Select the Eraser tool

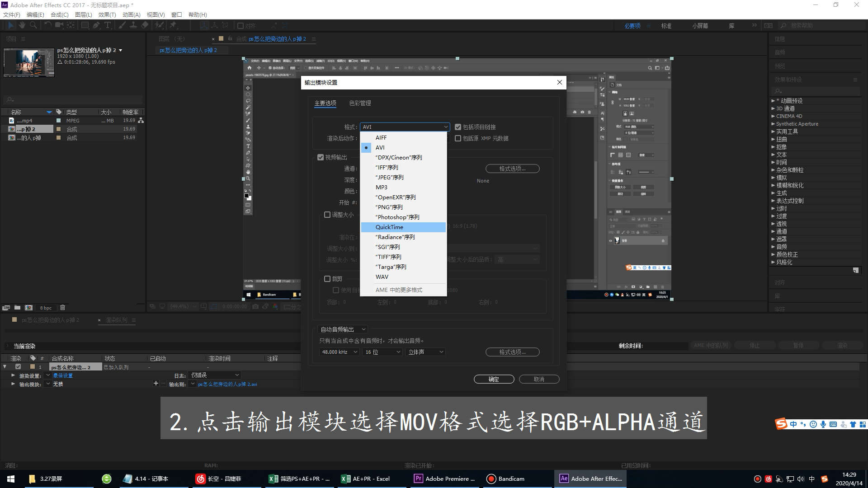pos(145,25)
